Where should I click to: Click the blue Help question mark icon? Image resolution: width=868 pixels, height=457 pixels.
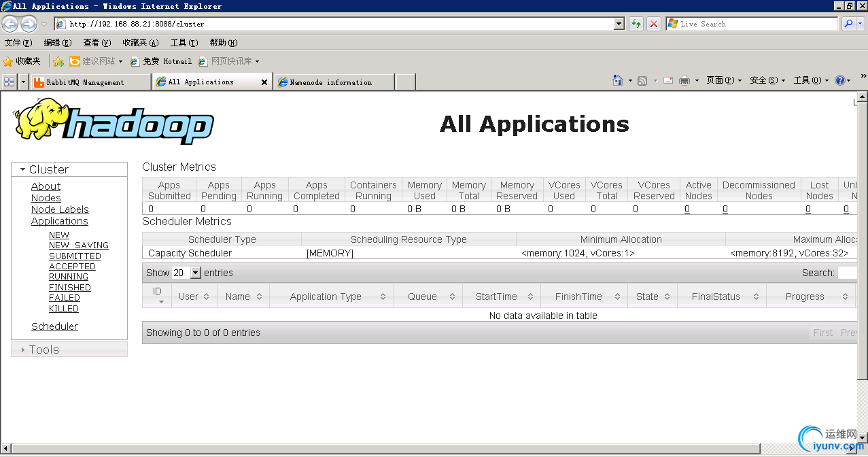pos(839,80)
